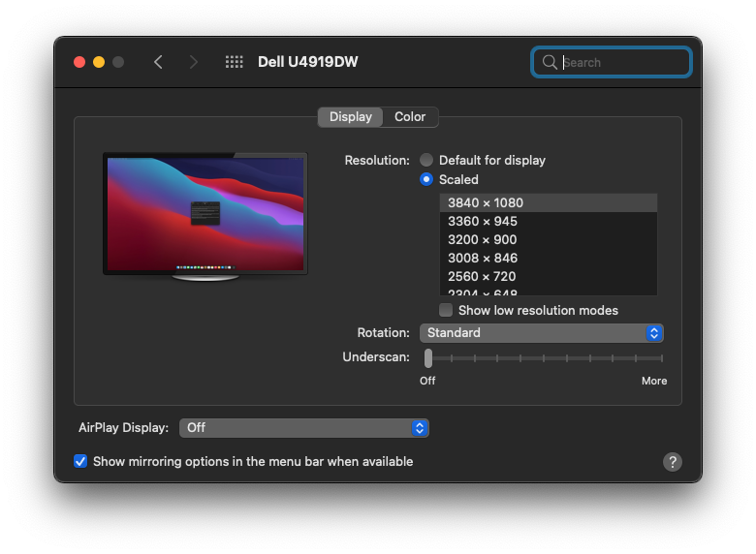The width and height of the screenshot is (756, 554).
Task: Open help with the question mark button
Action: pyautogui.click(x=672, y=462)
